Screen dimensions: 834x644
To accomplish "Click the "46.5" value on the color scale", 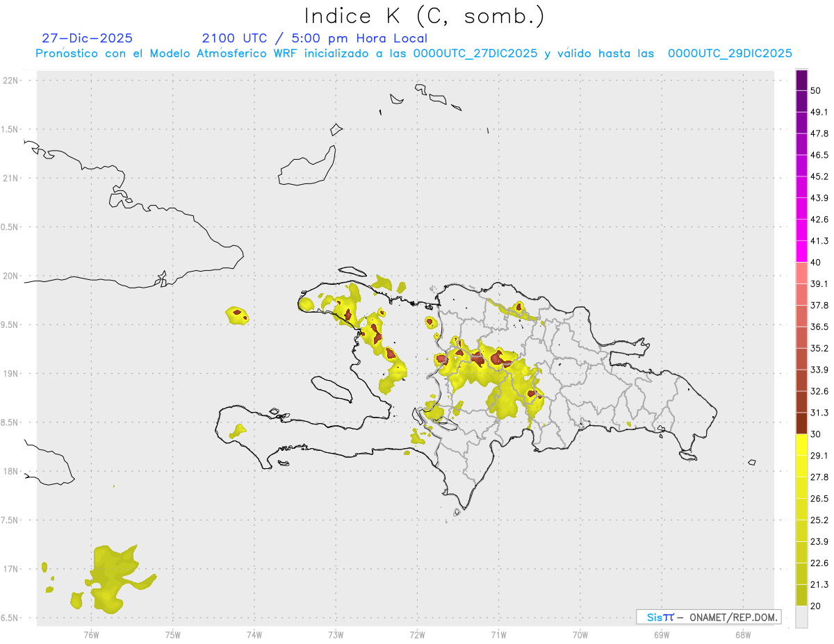I will pyautogui.click(x=819, y=155).
